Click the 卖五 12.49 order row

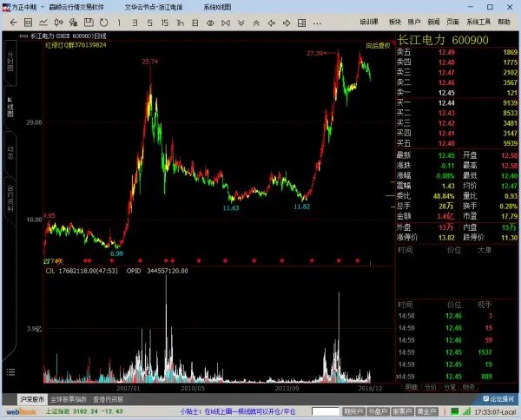458,52
